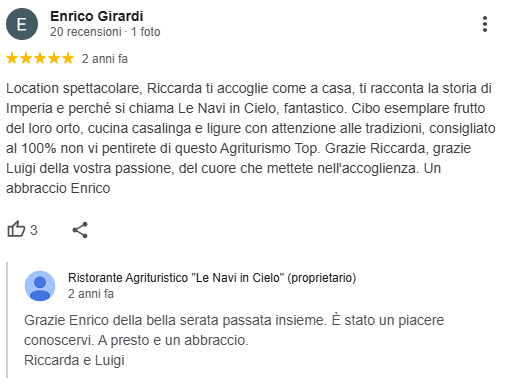Click the "Riccarda e Luigi" signature line
This screenshot has width=507, height=387.
coord(74,360)
